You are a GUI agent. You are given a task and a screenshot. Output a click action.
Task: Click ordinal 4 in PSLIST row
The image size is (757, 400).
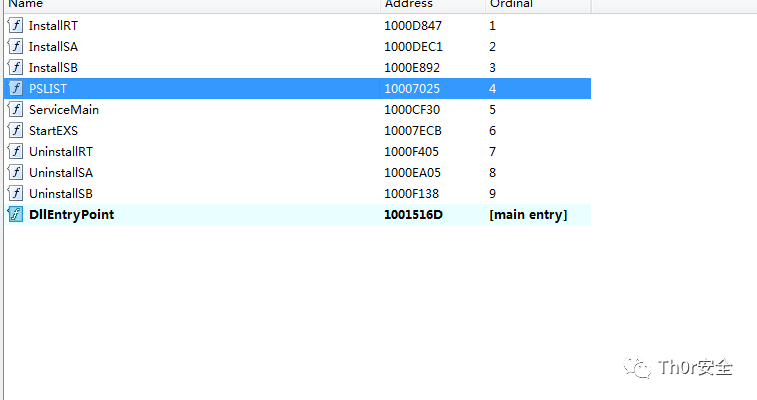click(492, 89)
